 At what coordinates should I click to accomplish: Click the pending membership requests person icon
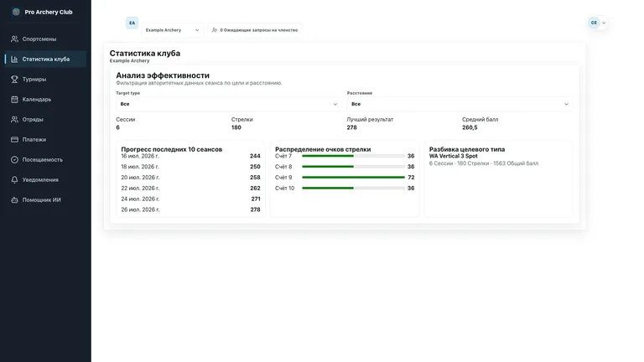point(215,30)
